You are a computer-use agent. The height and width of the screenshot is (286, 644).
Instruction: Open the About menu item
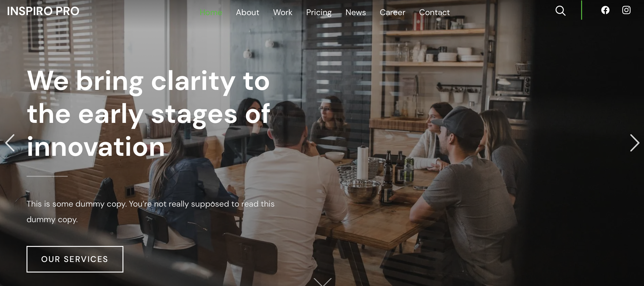[247, 12]
